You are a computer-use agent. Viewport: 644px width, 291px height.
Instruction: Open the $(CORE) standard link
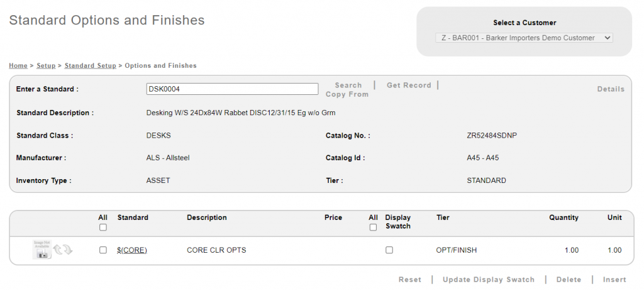pos(132,250)
